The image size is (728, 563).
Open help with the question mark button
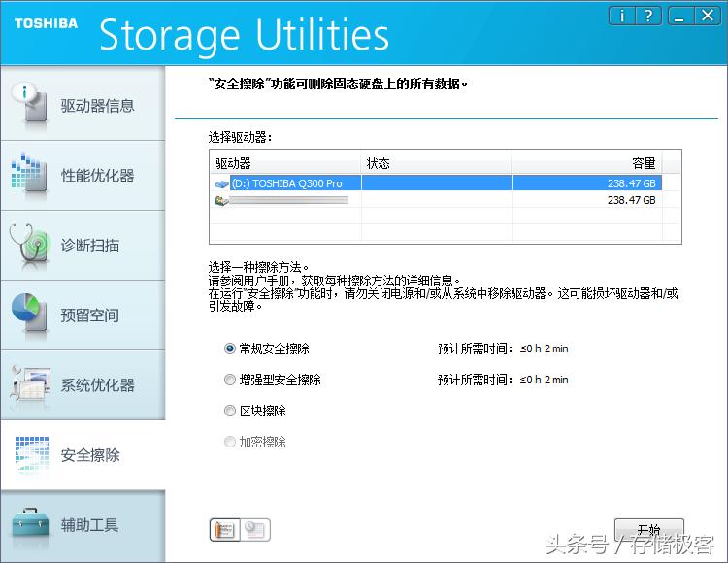[648, 16]
